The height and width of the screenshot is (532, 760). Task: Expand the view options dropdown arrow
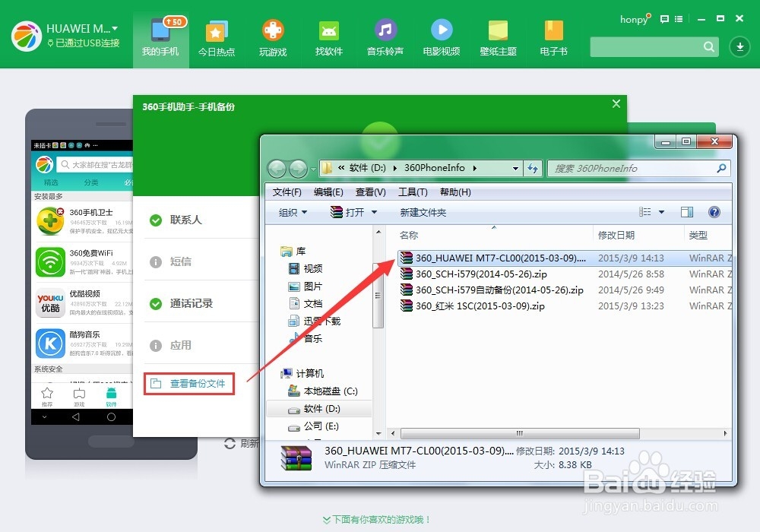tap(661, 212)
